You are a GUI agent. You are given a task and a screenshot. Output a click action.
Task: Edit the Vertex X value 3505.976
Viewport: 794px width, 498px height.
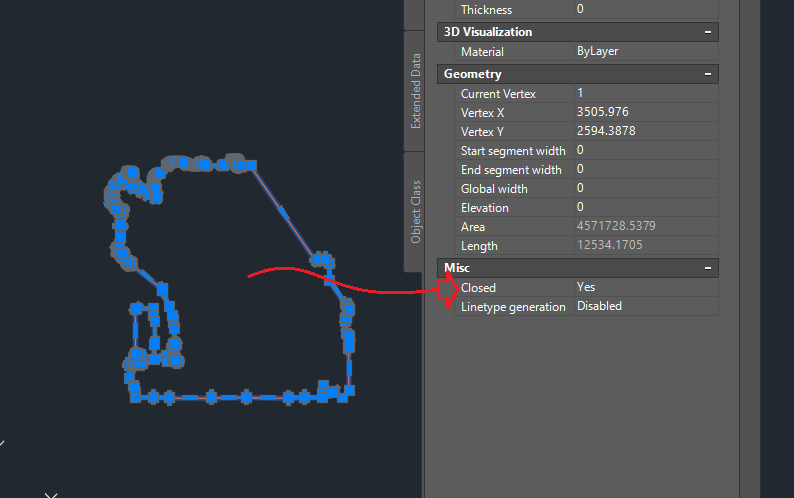(x=646, y=112)
